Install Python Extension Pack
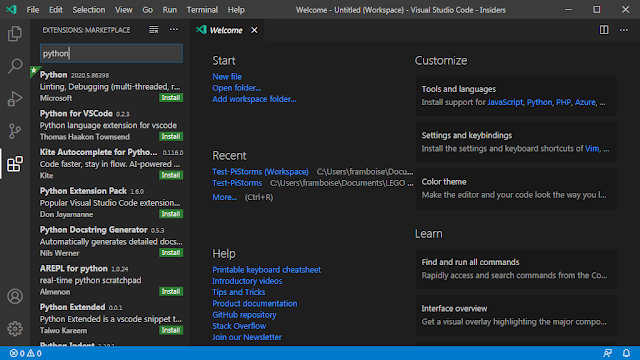This screenshot has height=360, width=640. pos(171,214)
